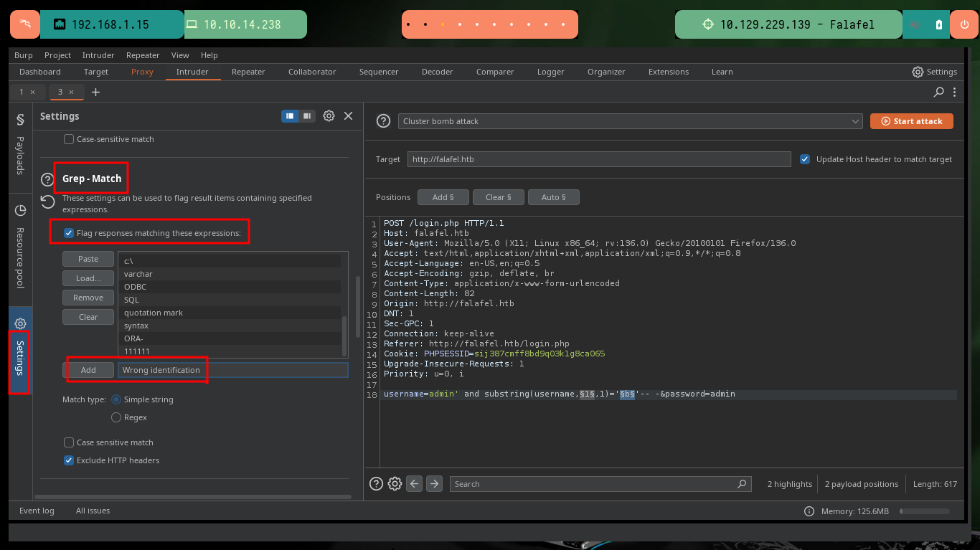Click the request Search field
980x550 pixels.
pos(600,484)
